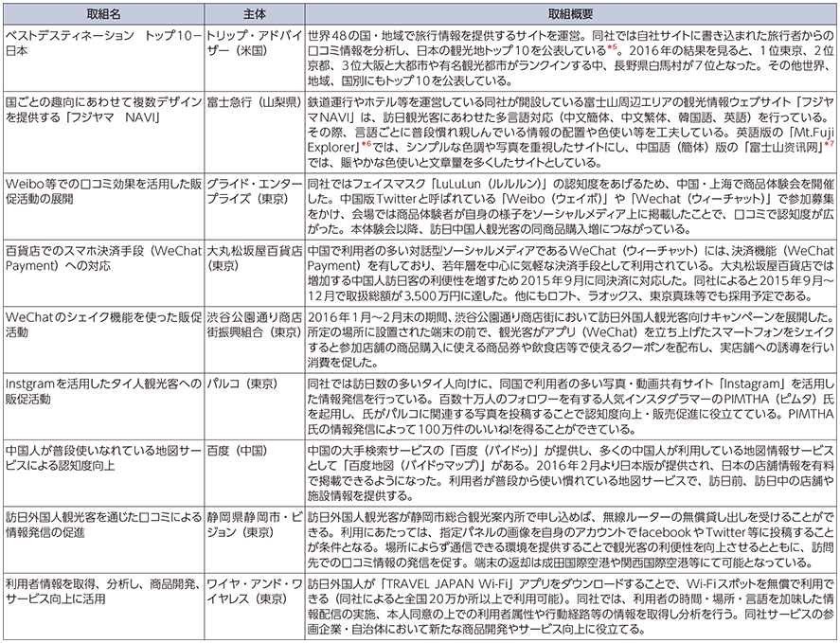
Task: Select the ベストデスティネーション トップ10 cell
Action: pos(103,58)
